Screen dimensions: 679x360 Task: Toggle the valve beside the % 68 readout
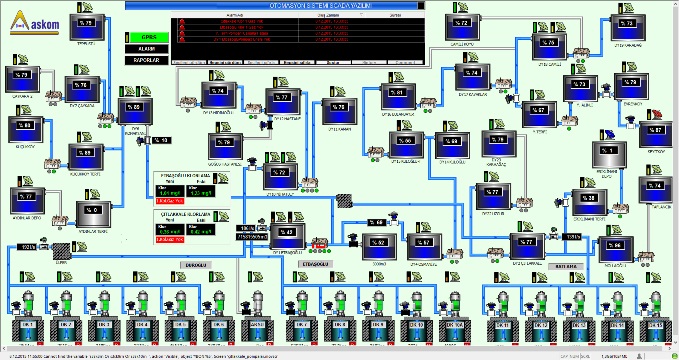(x=394, y=219)
